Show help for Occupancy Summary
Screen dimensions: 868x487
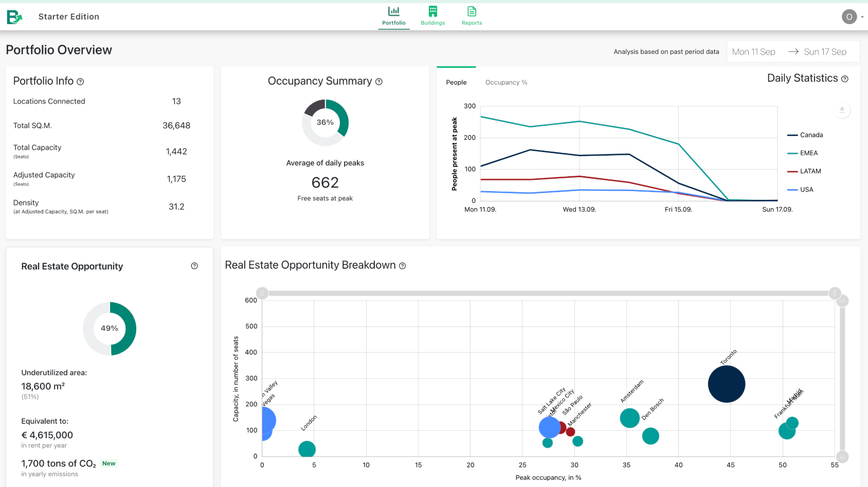point(379,82)
